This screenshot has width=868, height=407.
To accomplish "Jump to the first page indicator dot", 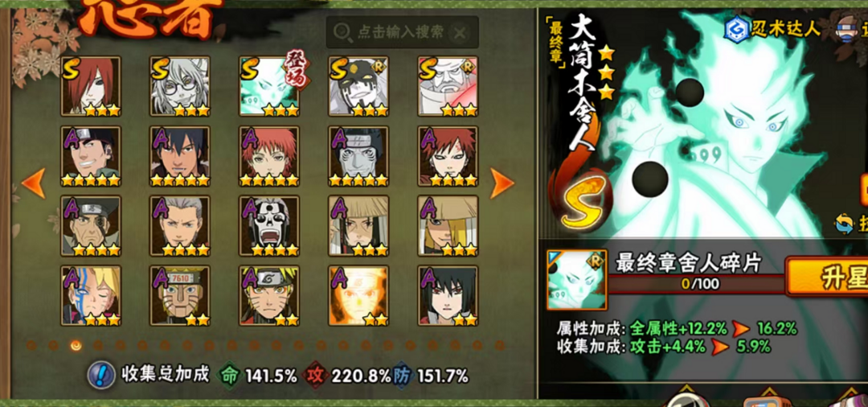I will tap(31, 346).
